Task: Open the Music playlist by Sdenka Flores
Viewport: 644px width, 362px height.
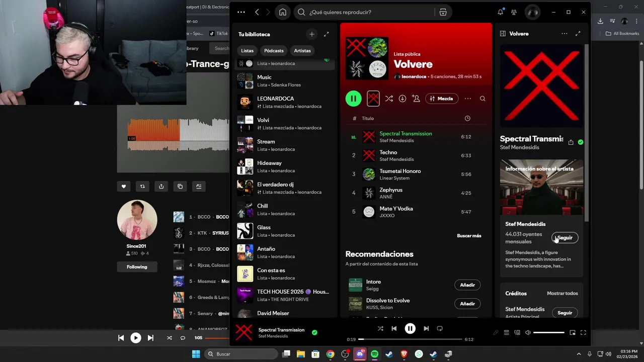Action: [x=285, y=80]
